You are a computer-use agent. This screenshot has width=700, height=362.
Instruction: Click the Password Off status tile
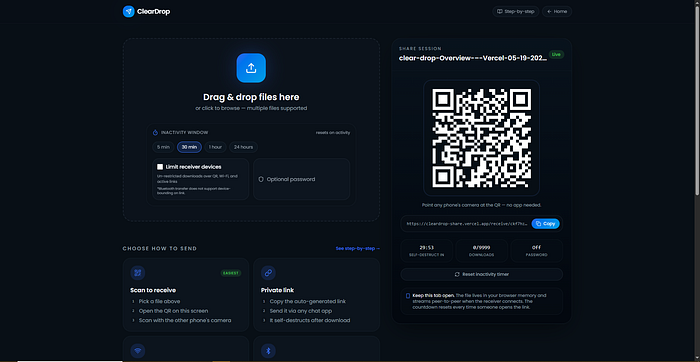(x=537, y=250)
